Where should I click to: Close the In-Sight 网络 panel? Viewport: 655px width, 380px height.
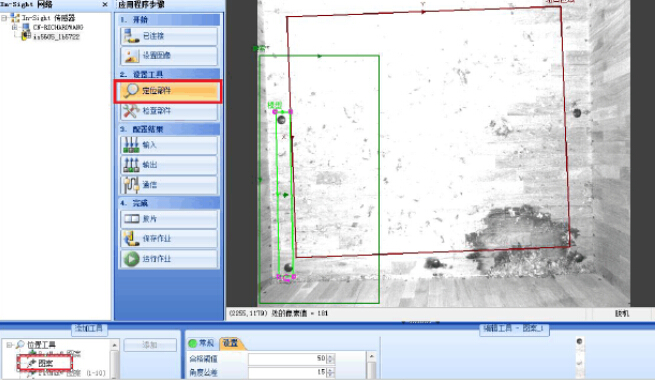(x=105, y=4)
